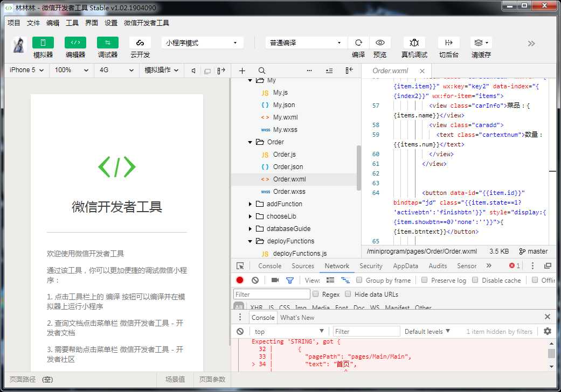
Task: Click the 预览 preview eye icon
Action: click(x=380, y=43)
